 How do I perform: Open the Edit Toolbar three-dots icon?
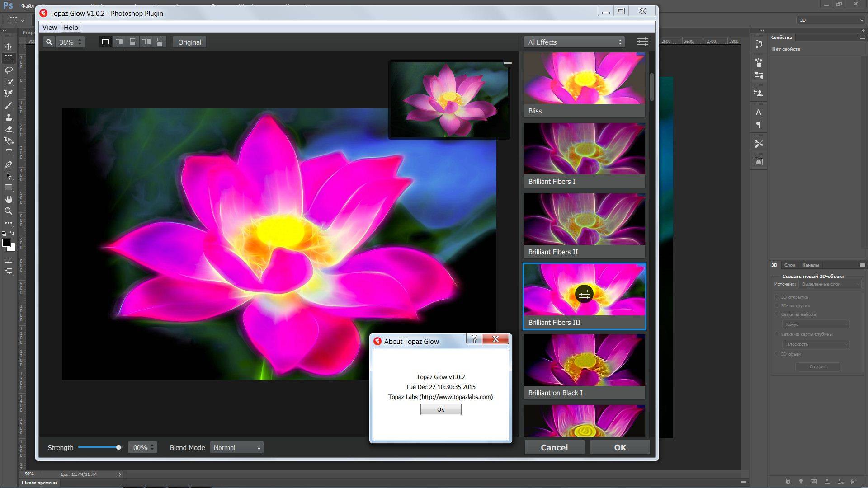pos(9,223)
